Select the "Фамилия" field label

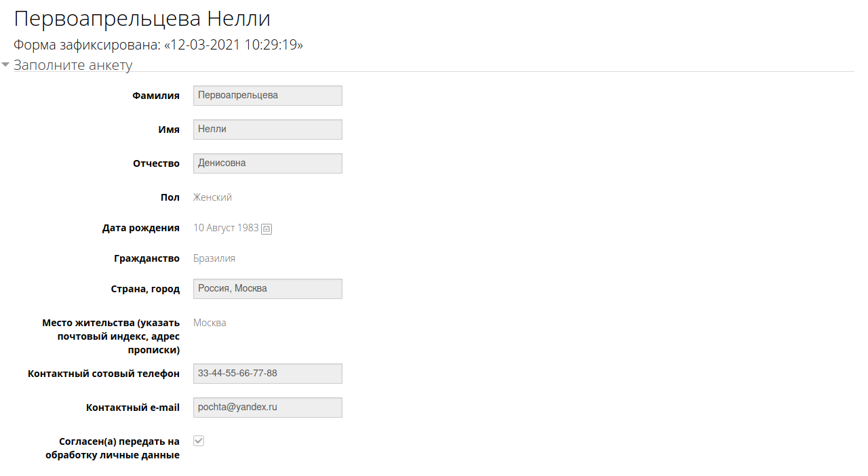pos(156,96)
